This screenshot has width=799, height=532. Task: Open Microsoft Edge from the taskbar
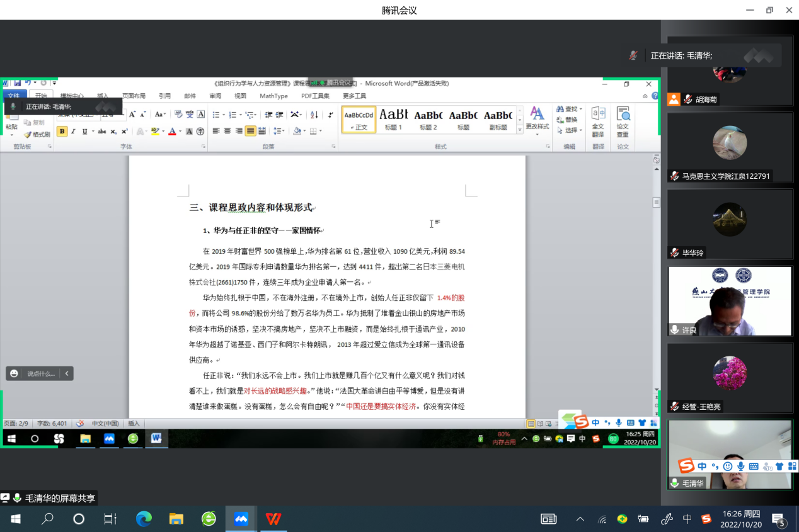(x=144, y=519)
